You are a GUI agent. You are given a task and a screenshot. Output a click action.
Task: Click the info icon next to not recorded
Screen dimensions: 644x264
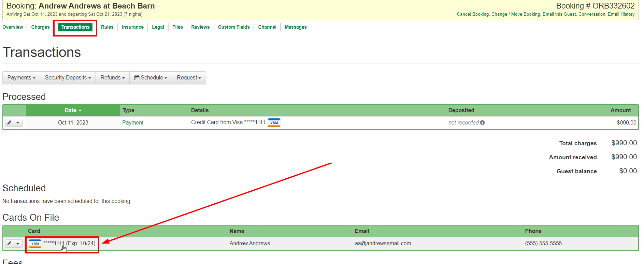[482, 122]
